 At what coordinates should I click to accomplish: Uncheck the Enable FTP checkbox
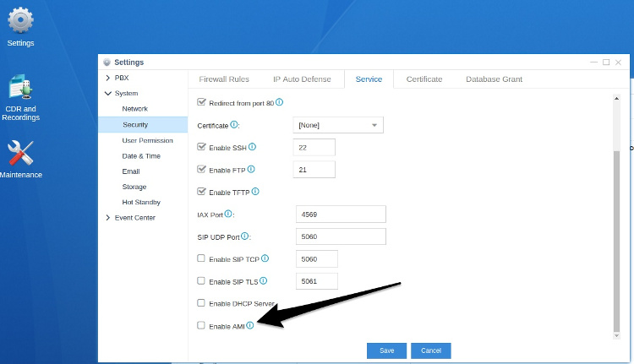point(201,169)
